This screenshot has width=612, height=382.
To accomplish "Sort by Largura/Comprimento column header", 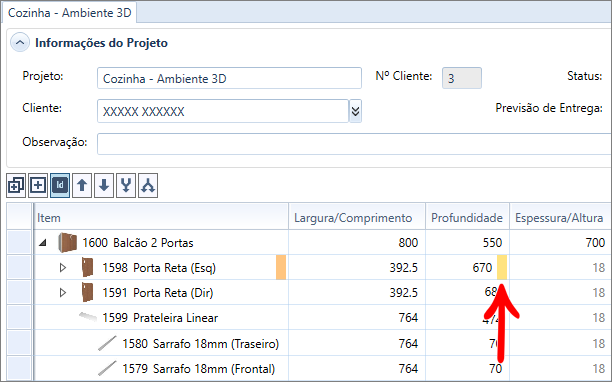I will pos(357,217).
